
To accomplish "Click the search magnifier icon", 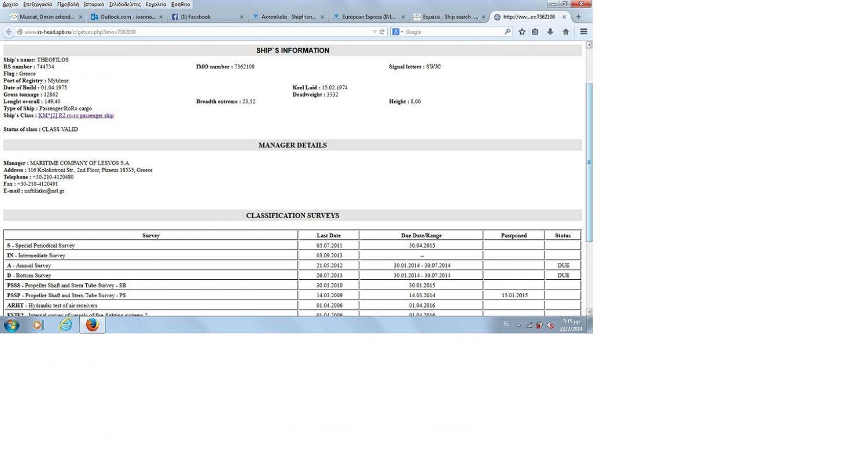I will 507,32.
